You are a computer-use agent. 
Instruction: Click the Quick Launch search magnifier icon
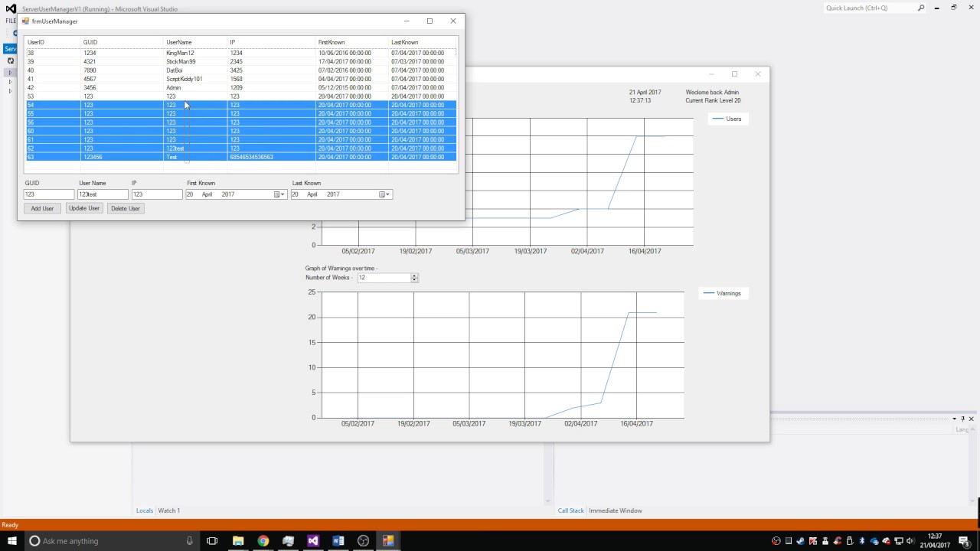point(921,8)
